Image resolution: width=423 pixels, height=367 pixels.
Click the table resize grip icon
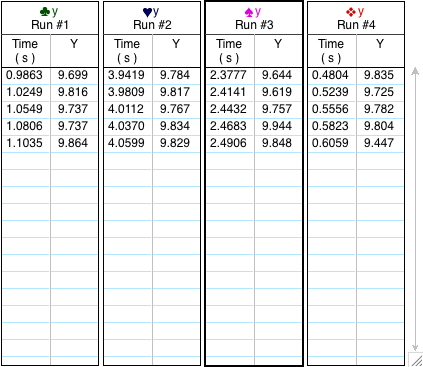pyautogui.click(x=416, y=360)
